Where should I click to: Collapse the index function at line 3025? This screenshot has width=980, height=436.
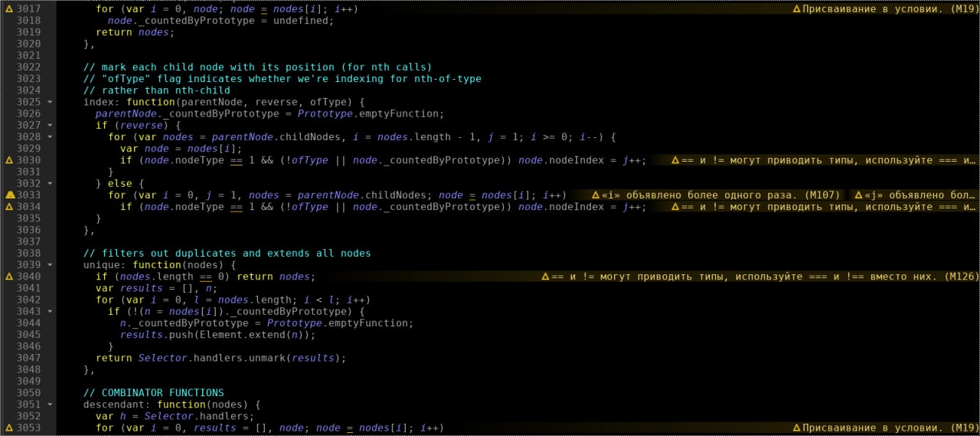tap(50, 102)
